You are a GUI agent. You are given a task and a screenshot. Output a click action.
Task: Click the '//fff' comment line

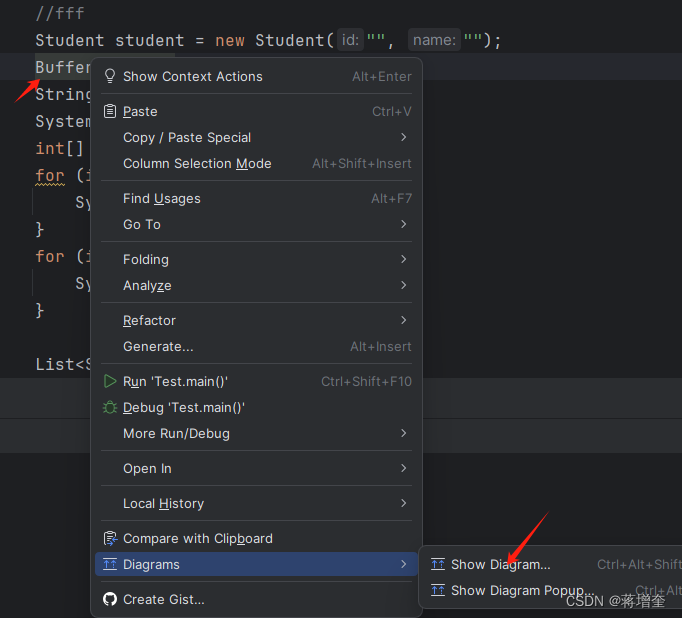[x=60, y=13]
